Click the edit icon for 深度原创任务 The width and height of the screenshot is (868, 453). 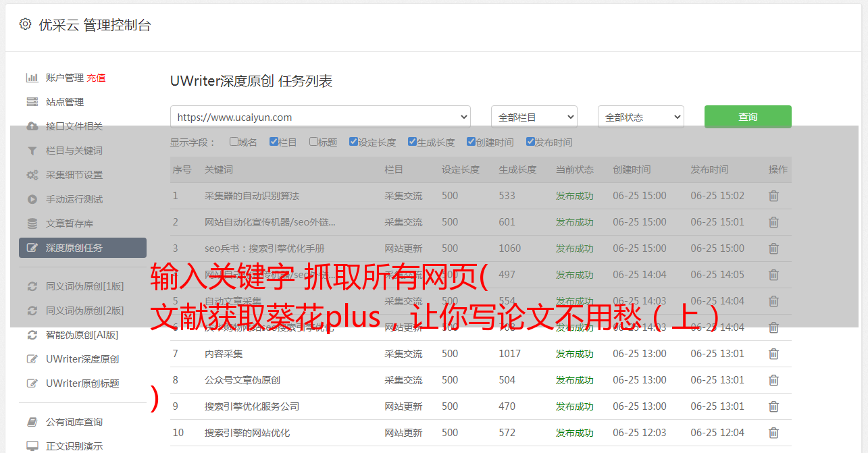(32, 248)
